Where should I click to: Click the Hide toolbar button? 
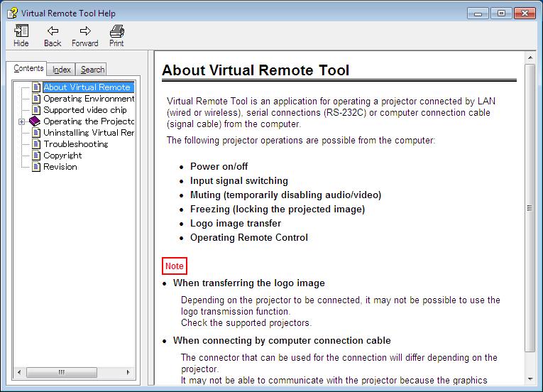(21, 36)
